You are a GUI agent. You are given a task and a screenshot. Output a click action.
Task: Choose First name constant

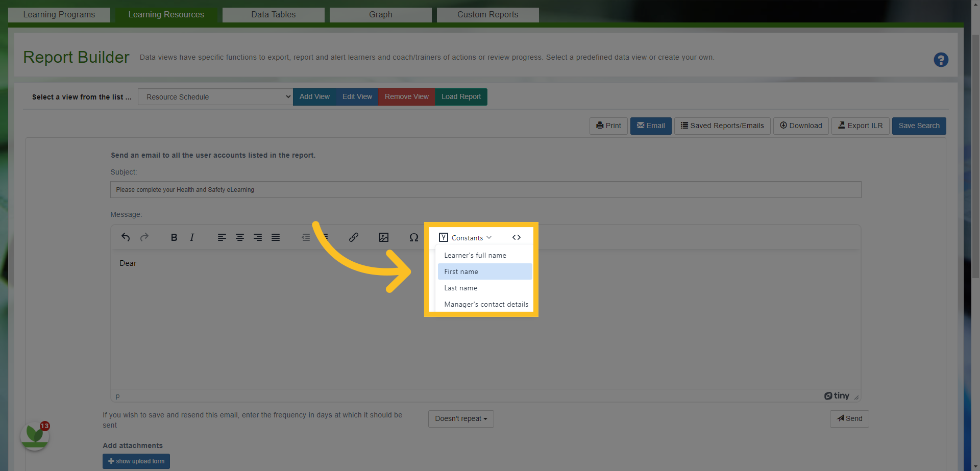click(x=485, y=271)
